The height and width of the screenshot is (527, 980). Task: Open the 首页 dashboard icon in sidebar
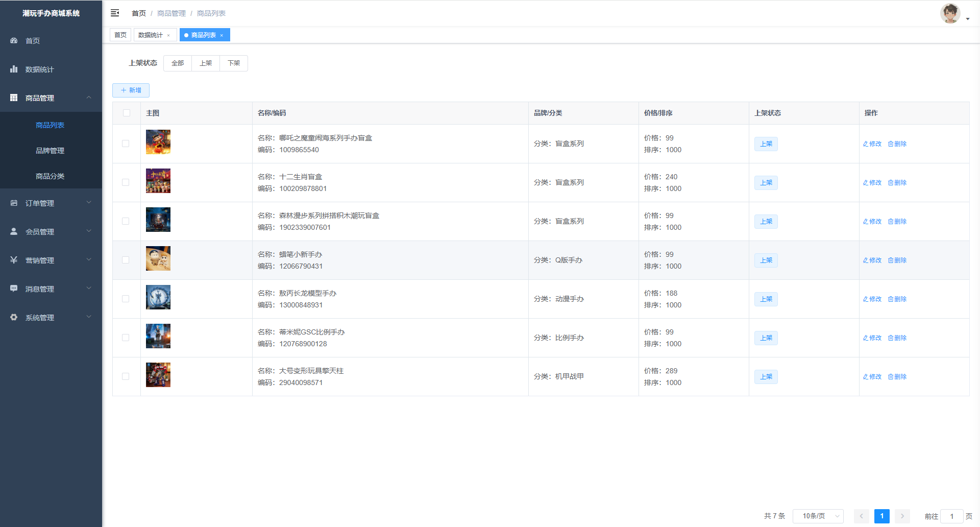point(14,40)
